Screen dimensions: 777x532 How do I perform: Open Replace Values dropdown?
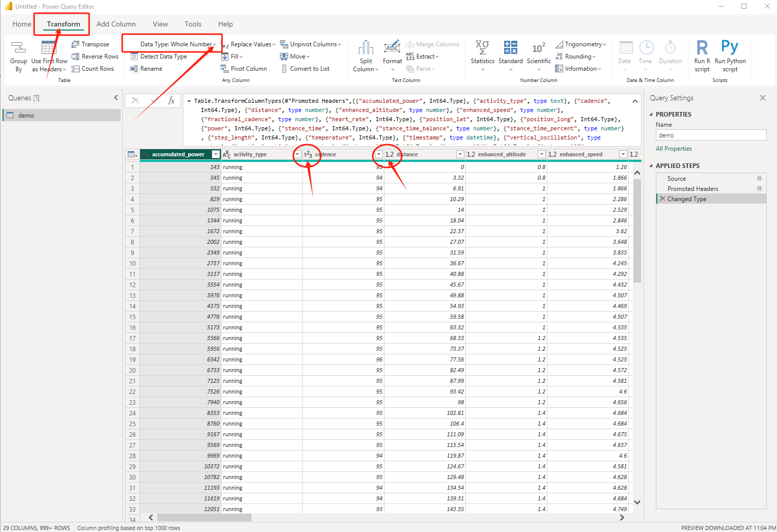coord(249,44)
